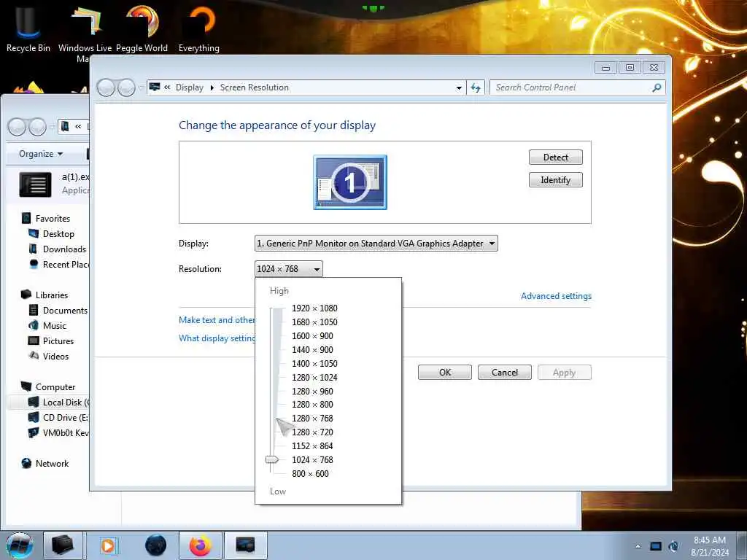Show hidden system tray icons

tap(638, 546)
